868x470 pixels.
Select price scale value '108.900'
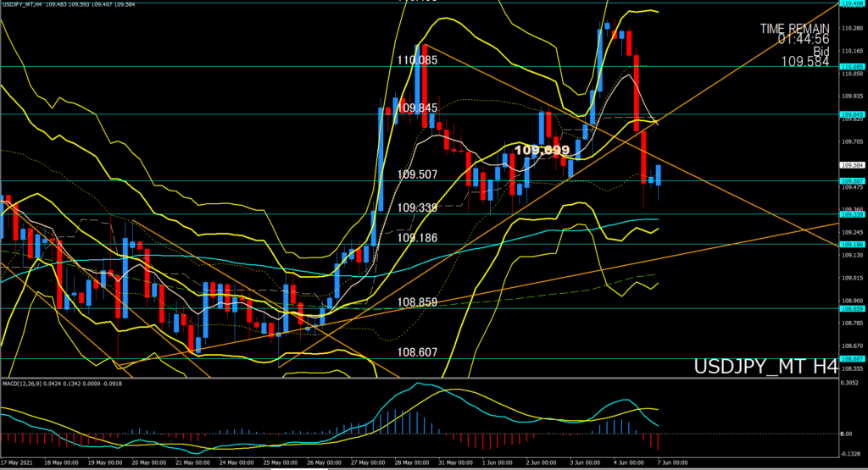(x=853, y=301)
